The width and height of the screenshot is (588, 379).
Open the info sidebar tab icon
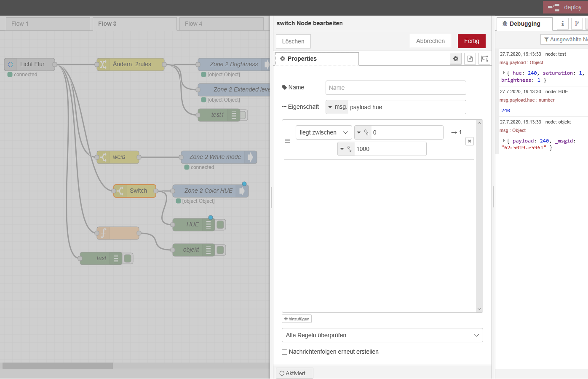point(563,24)
